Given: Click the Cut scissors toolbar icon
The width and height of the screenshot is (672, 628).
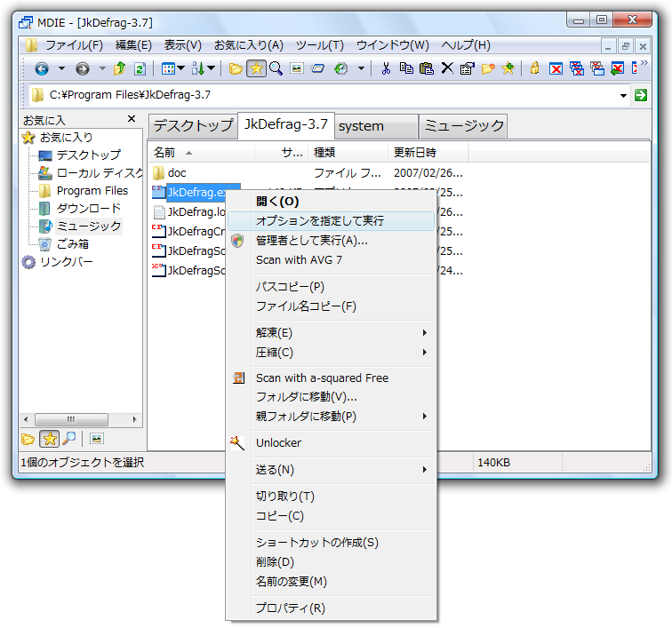Looking at the screenshot, I should (386, 68).
